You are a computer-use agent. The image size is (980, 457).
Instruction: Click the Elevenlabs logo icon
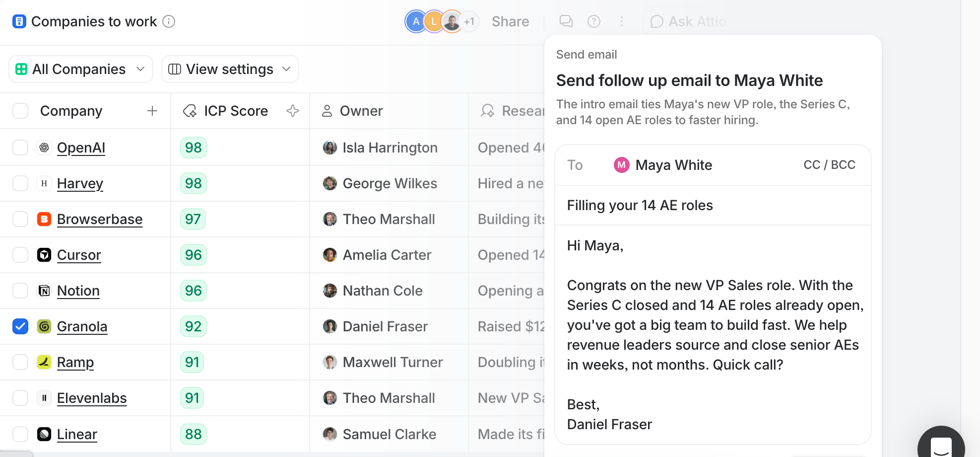pyautogui.click(x=44, y=398)
